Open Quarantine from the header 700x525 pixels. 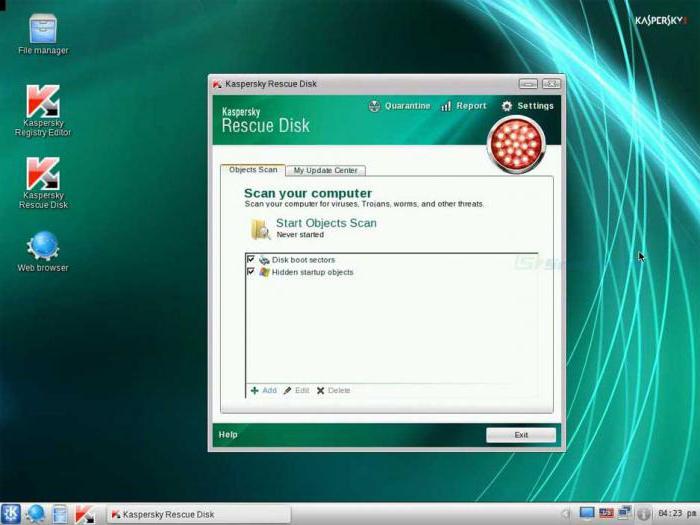coord(399,106)
